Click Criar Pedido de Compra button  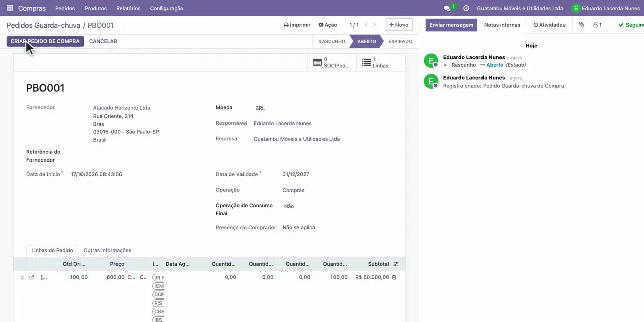[45, 41]
